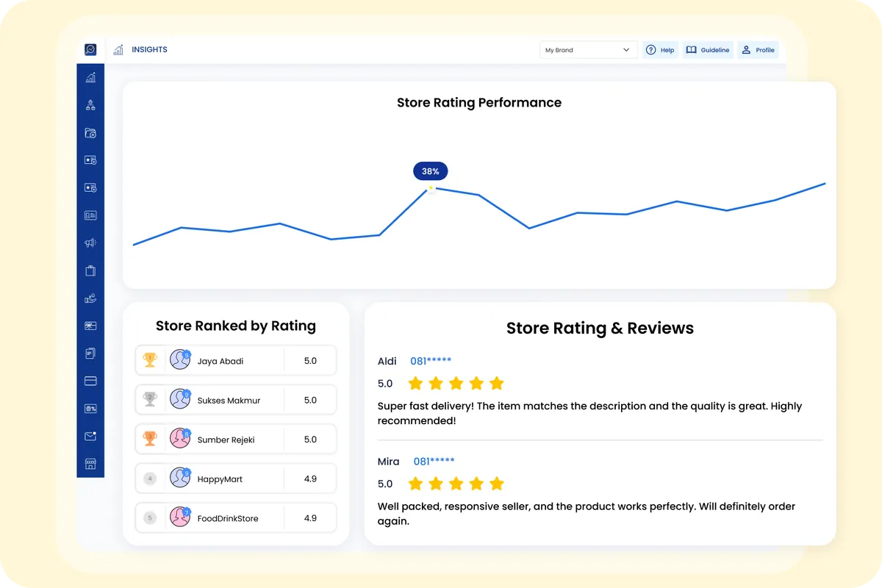Open the Profile button
The height and width of the screenshot is (588, 882).
[758, 50]
